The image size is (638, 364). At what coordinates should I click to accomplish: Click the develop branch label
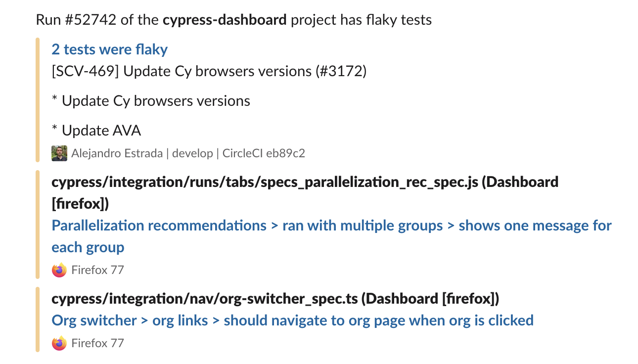193,153
